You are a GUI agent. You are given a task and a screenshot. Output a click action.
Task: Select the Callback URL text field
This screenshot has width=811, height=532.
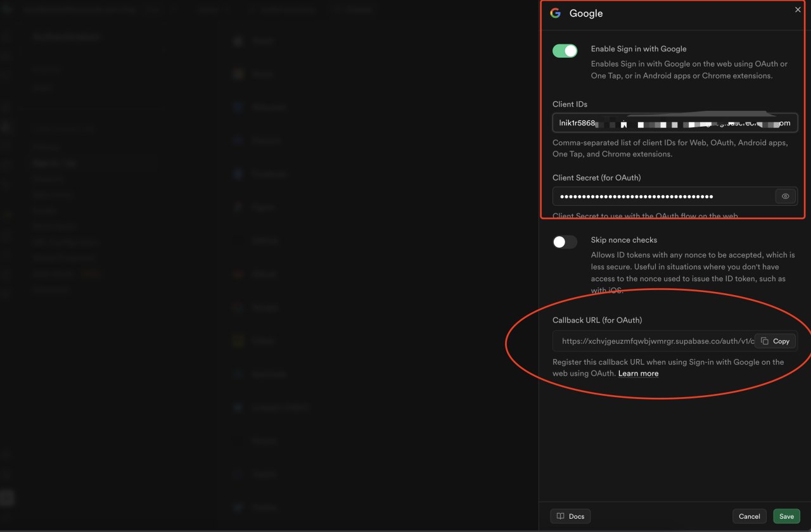[653, 341]
